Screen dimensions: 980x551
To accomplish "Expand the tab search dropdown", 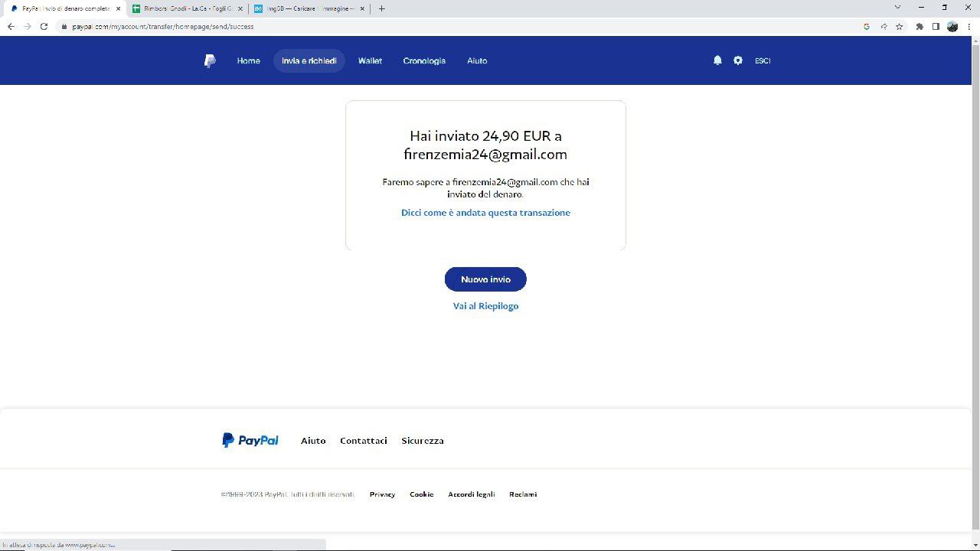I will [x=897, y=8].
